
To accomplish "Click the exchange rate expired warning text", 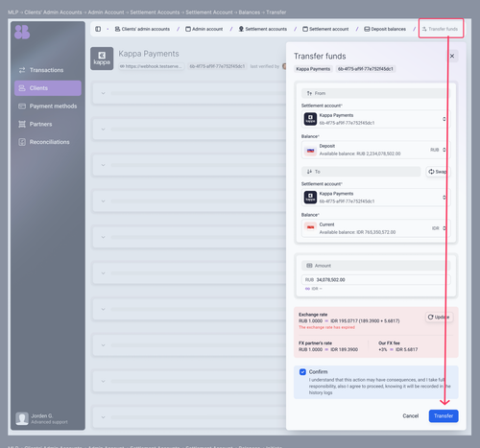I will 326,327.
